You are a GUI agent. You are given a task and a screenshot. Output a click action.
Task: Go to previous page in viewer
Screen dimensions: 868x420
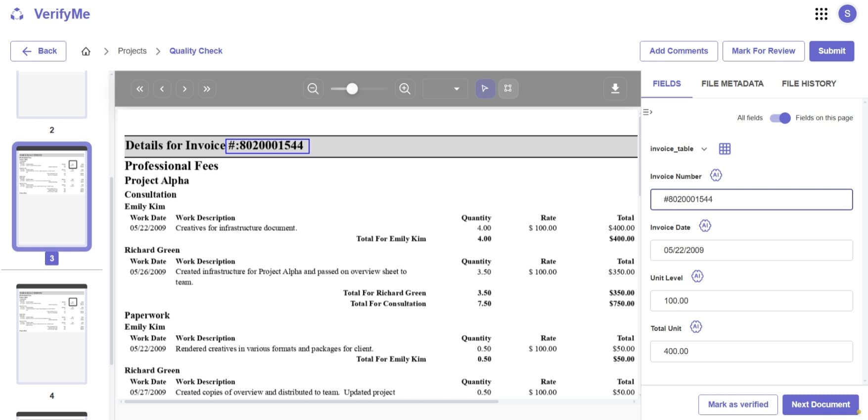162,89
